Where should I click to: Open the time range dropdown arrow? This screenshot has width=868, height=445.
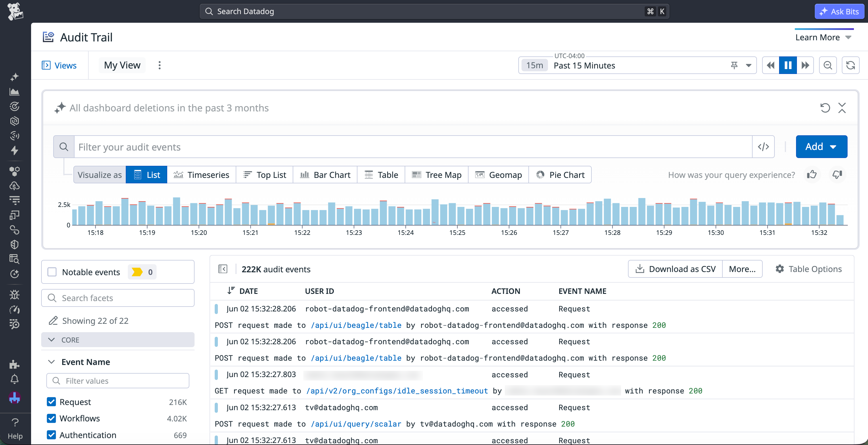[749, 65]
